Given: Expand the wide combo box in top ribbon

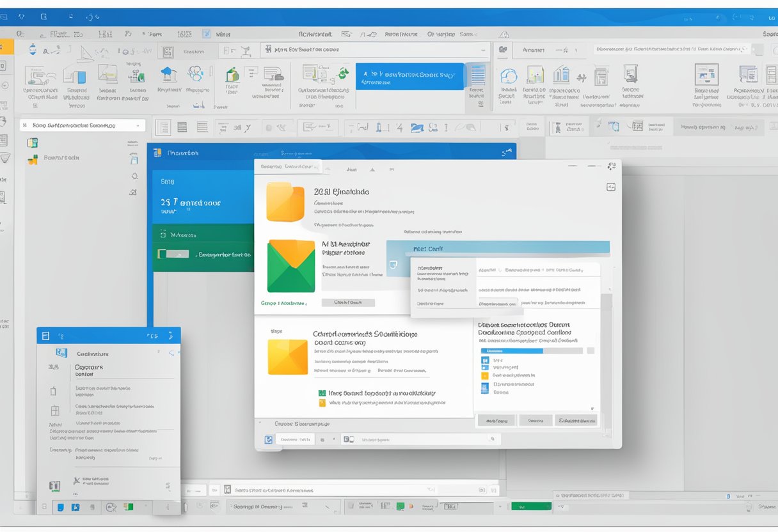Looking at the screenshot, I should point(374,50).
